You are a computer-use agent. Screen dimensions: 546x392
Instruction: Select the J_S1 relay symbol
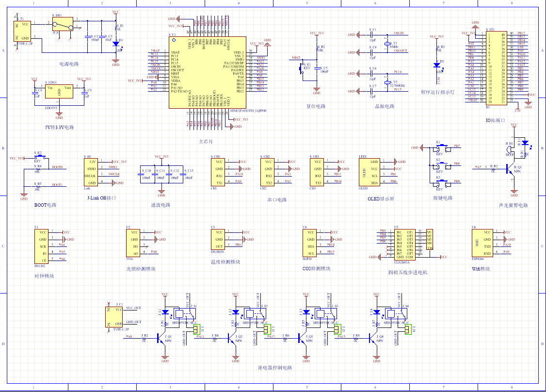[186, 313]
